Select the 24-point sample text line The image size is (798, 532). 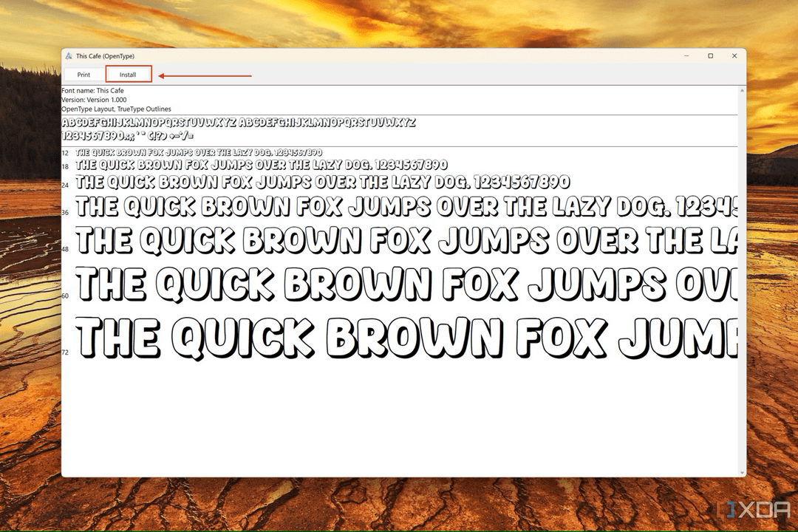tap(323, 182)
